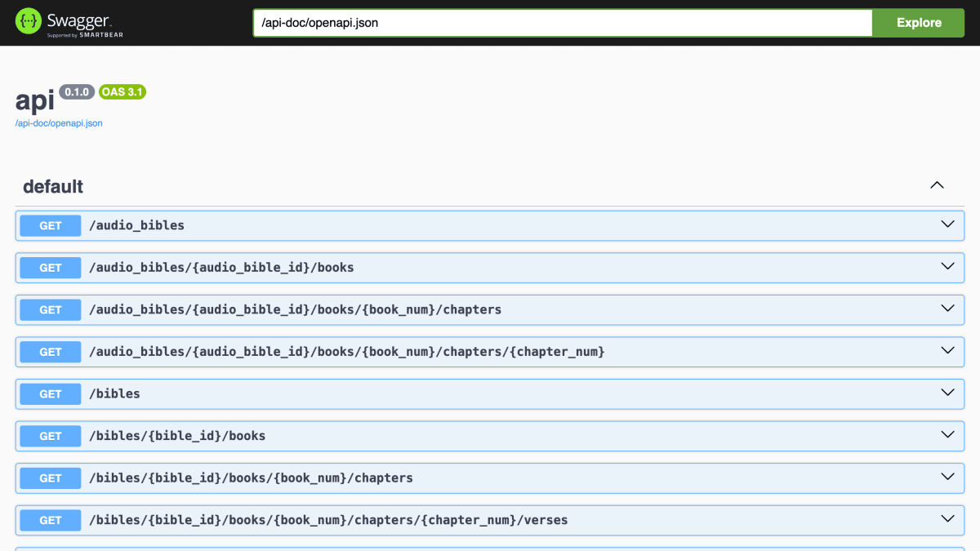Viewport: 980px width, 551px height.
Task: Click the OAS 3.1 badge
Action: [122, 91]
